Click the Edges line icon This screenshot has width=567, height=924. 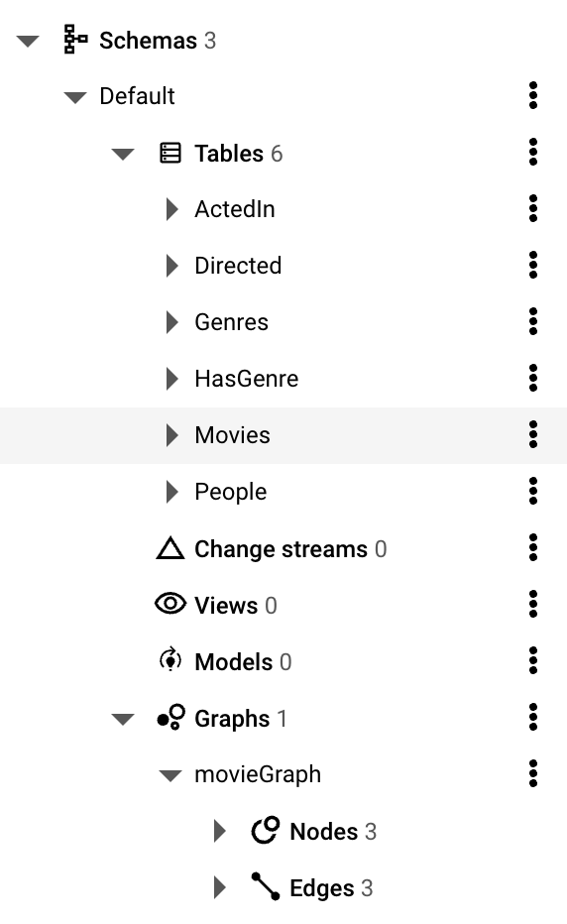[266, 886]
